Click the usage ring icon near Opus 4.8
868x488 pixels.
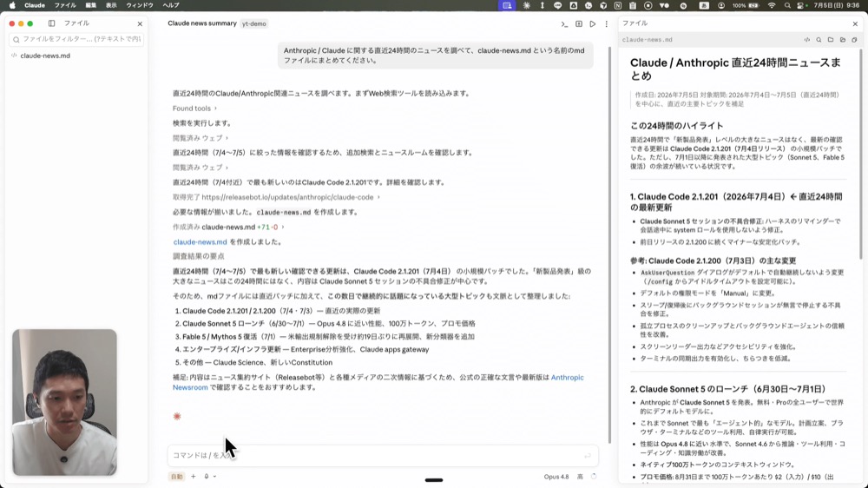[594, 477]
